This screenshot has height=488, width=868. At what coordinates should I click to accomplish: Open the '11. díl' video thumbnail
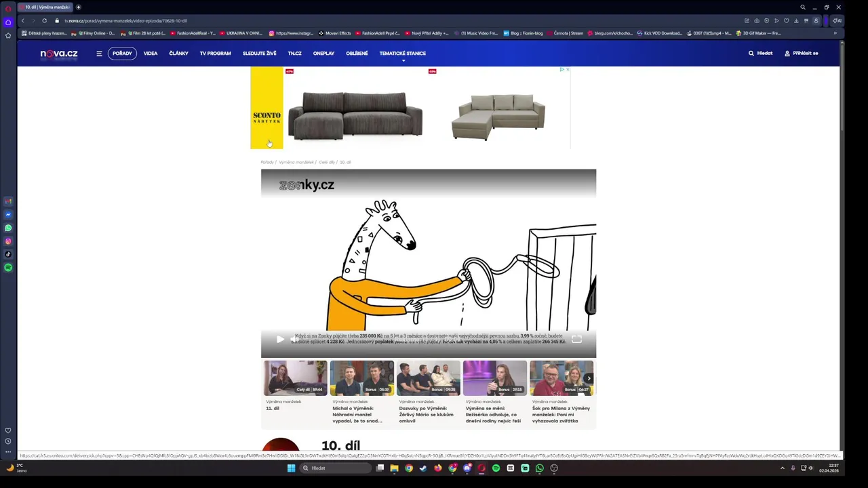coord(295,378)
